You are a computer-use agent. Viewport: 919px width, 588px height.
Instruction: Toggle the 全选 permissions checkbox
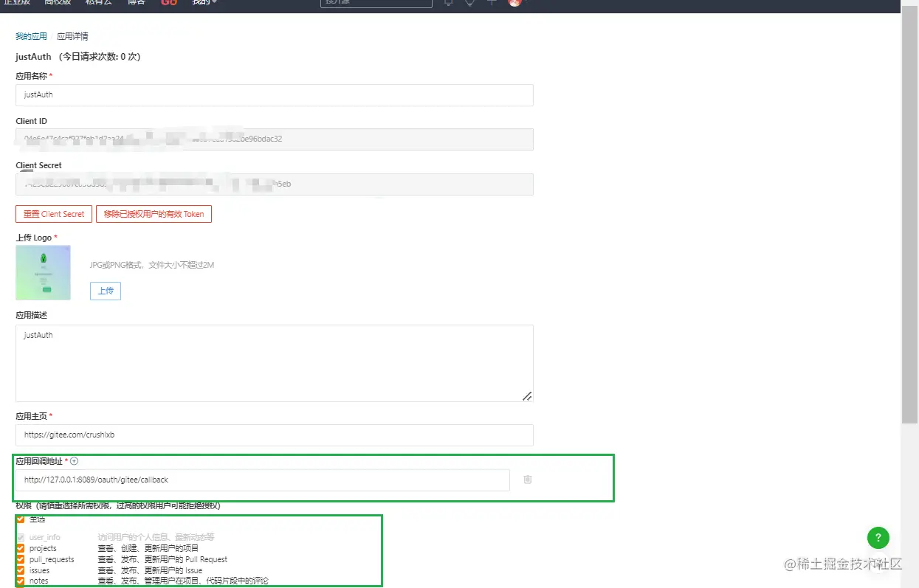point(21,519)
